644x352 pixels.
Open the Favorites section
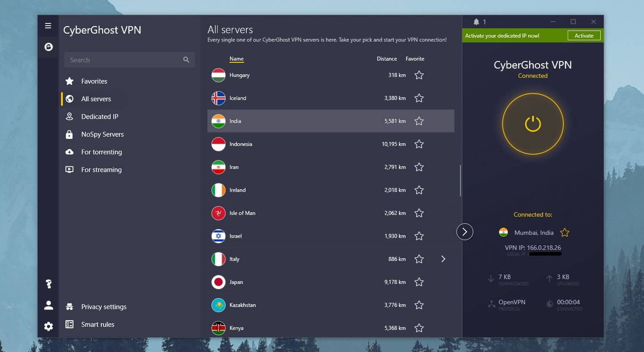pos(93,81)
